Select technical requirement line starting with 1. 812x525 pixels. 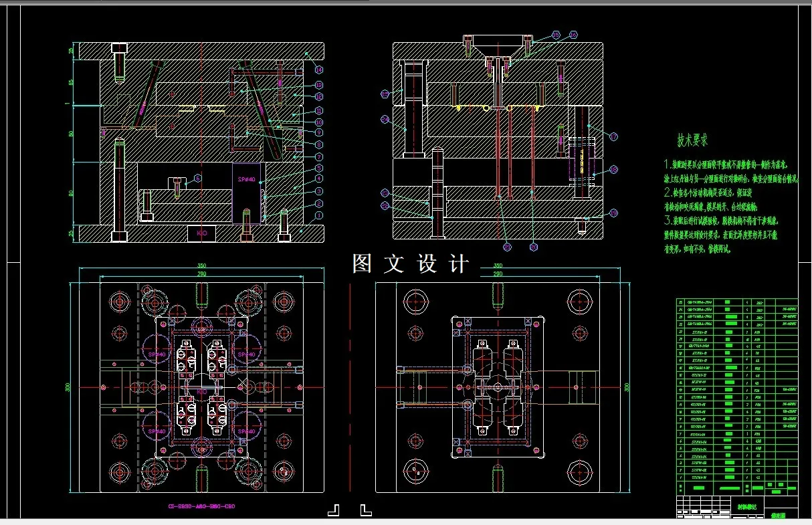coord(726,164)
